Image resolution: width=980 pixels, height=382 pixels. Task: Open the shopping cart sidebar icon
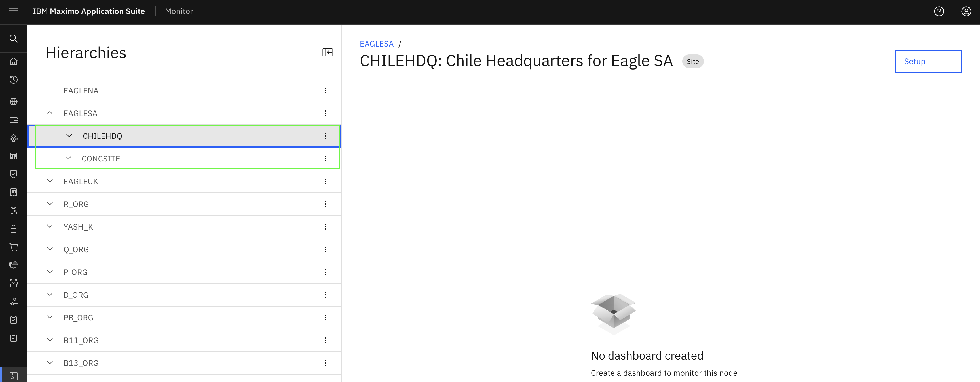coord(14,247)
